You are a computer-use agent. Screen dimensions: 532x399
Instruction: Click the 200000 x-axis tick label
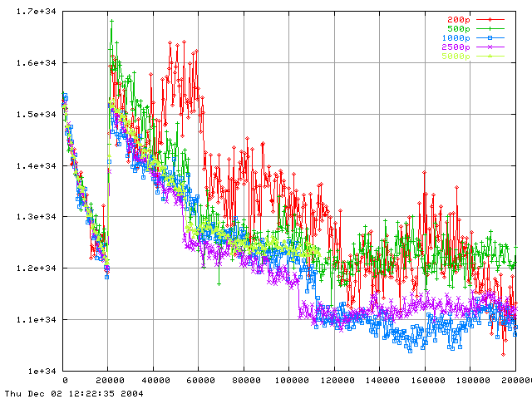coord(512,379)
